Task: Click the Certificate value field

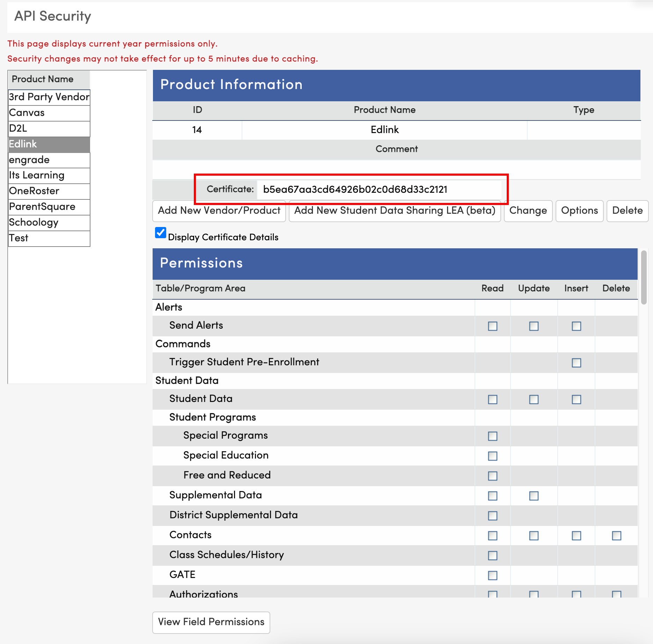Action: click(379, 189)
